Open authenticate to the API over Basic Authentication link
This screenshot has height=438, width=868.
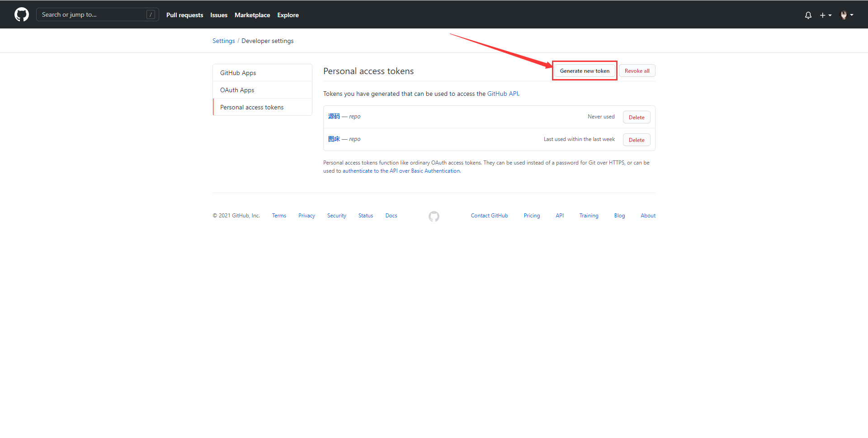pos(401,171)
